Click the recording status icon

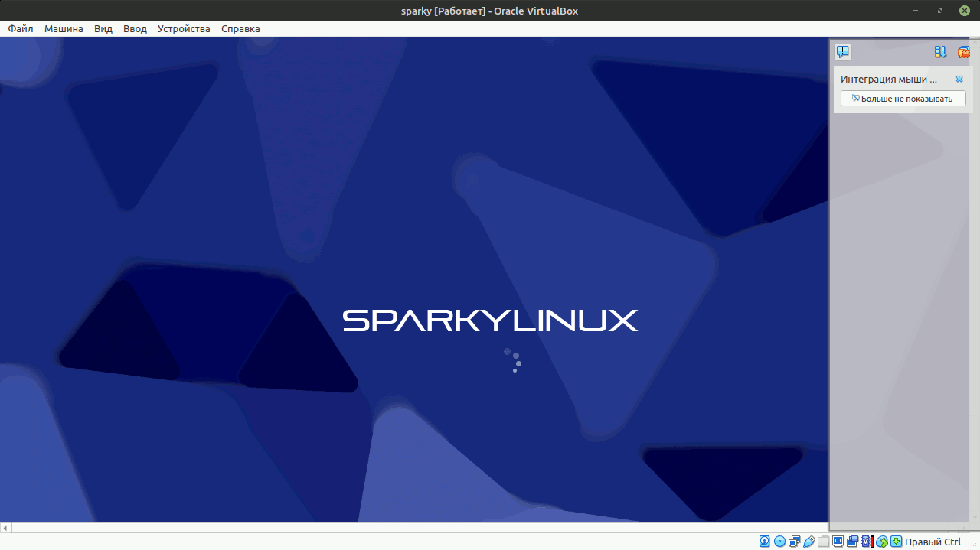click(852, 542)
